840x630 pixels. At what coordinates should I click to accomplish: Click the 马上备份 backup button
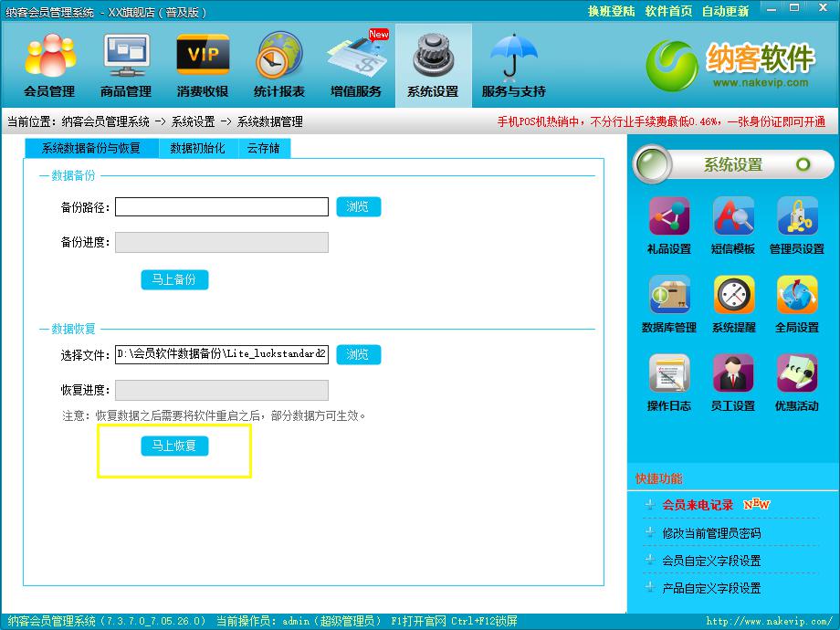tap(174, 279)
